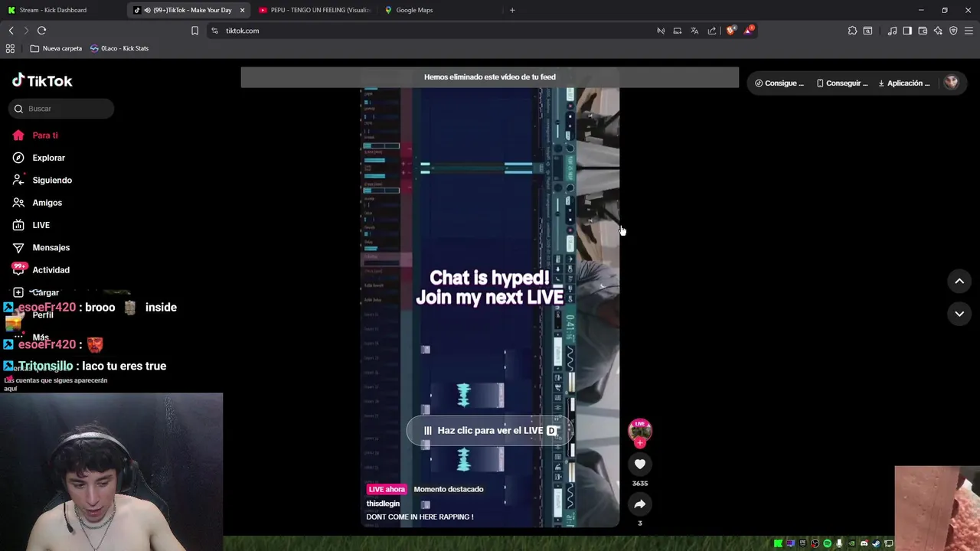This screenshot has height=551, width=980.
Task: Open Leo AI sparkle icon
Action: (x=938, y=31)
